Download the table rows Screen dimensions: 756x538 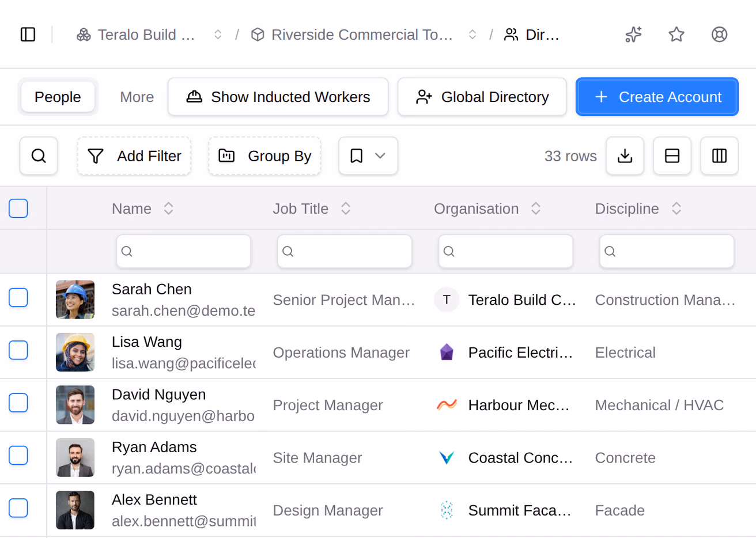(x=625, y=156)
